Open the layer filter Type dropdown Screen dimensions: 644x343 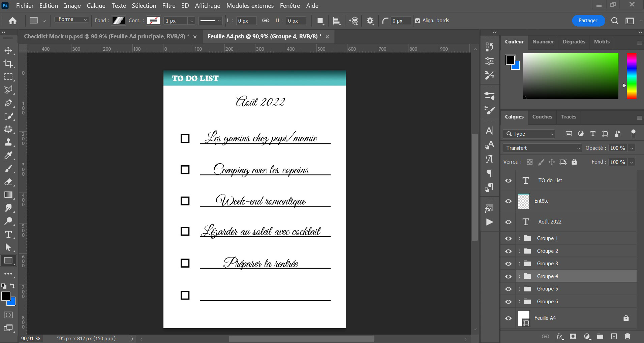click(528, 134)
